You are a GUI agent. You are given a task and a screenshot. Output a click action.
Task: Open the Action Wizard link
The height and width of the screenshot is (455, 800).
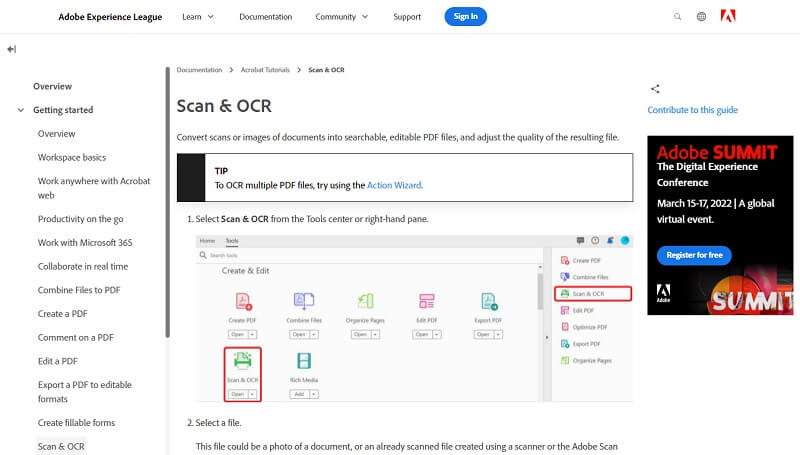pyautogui.click(x=394, y=185)
